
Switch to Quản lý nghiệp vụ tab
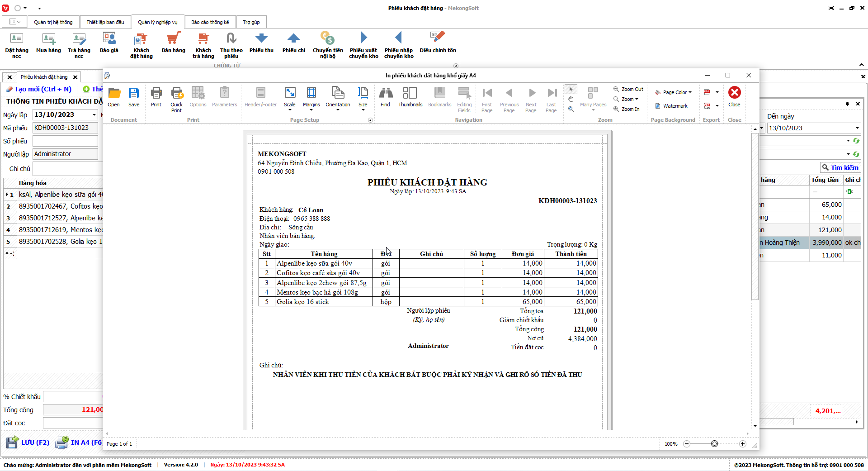[158, 22]
